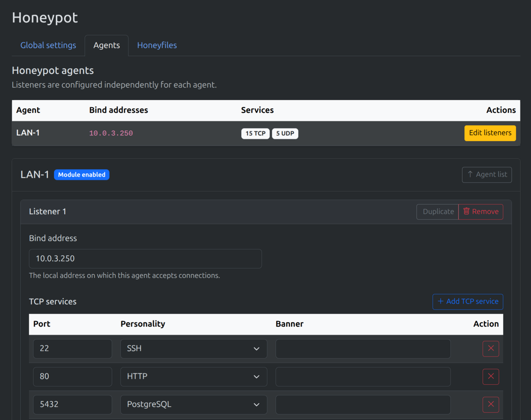Viewport: 531px width, 420px height.
Task: Focus the Bind address input field
Action: (x=145, y=258)
